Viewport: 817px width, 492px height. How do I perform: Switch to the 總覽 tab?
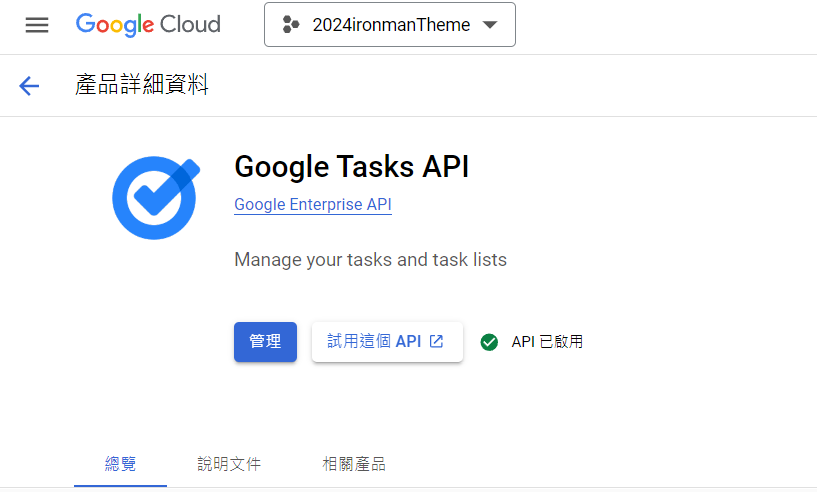click(x=120, y=464)
